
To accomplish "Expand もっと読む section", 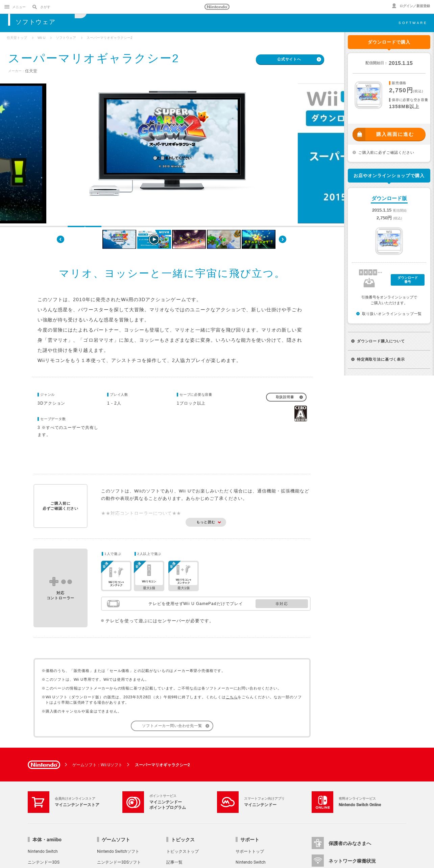I will click(x=206, y=522).
